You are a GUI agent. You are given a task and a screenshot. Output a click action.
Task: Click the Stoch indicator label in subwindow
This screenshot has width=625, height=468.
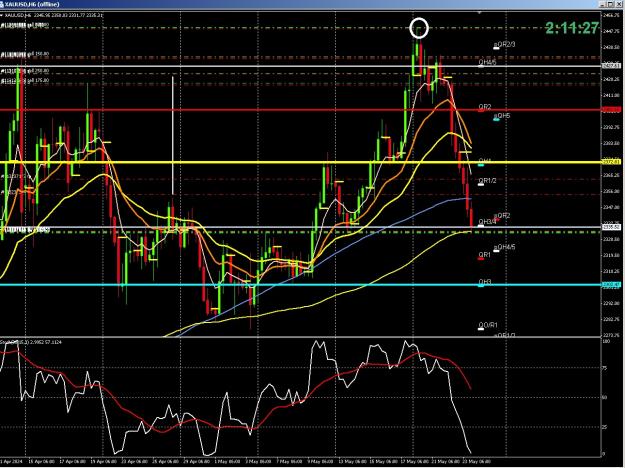tap(31, 342)
